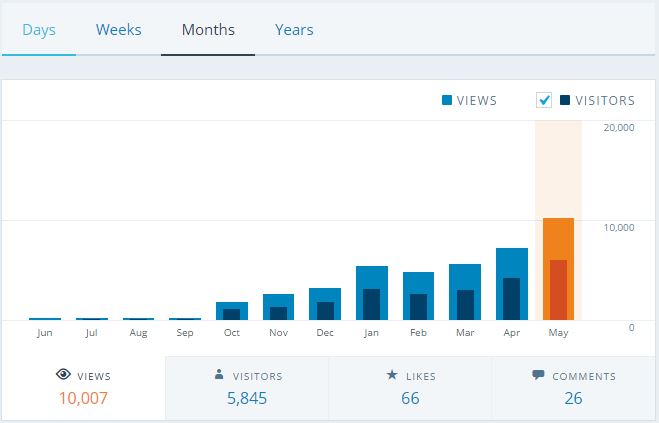This screenshot has width=659, height=423.
Task: Select the Months tab
Action: tap(208, 29)
